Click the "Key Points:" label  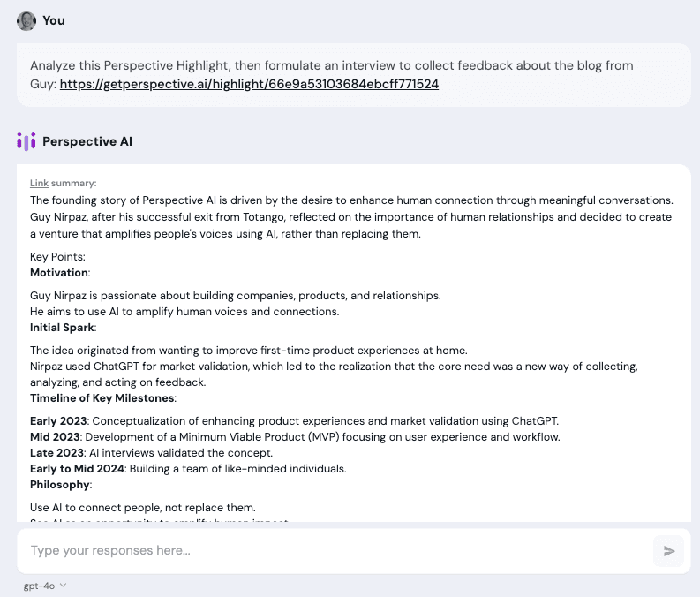57,257
